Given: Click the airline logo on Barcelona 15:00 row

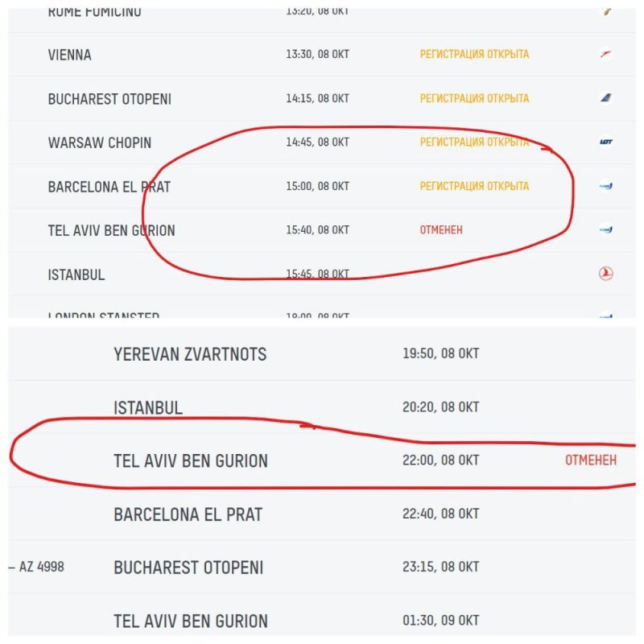Looking at the screenshot, I should click(x=606, y=186).
